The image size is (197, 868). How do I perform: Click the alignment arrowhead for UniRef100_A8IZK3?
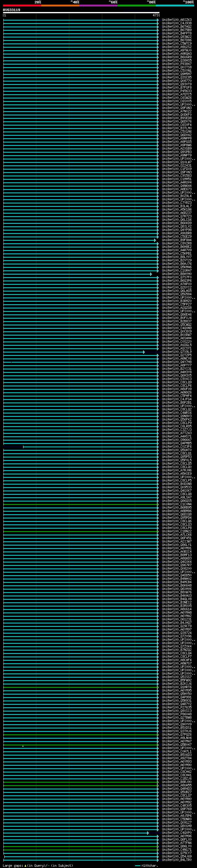pyautogui.click(x=158, y=20)
